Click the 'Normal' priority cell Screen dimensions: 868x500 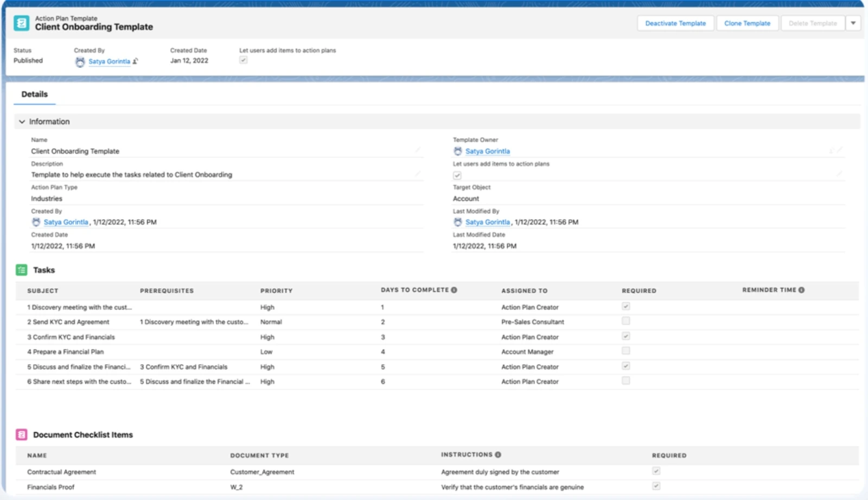click(271, 322)
